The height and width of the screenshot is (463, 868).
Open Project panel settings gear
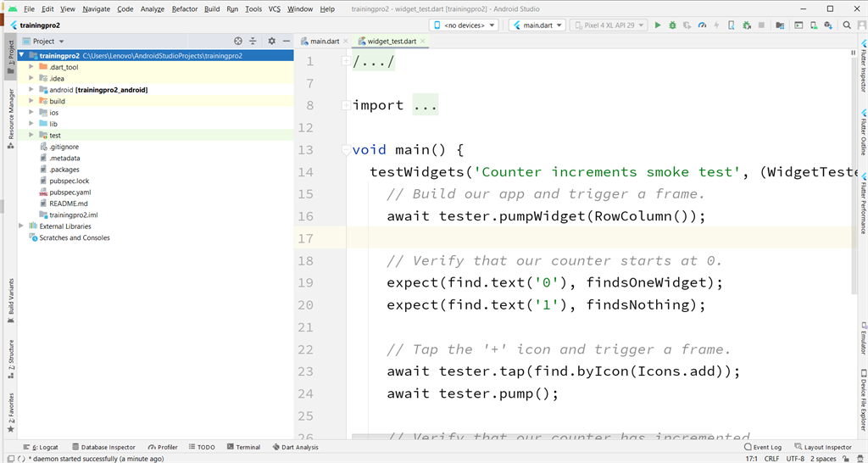click(271, 41)
